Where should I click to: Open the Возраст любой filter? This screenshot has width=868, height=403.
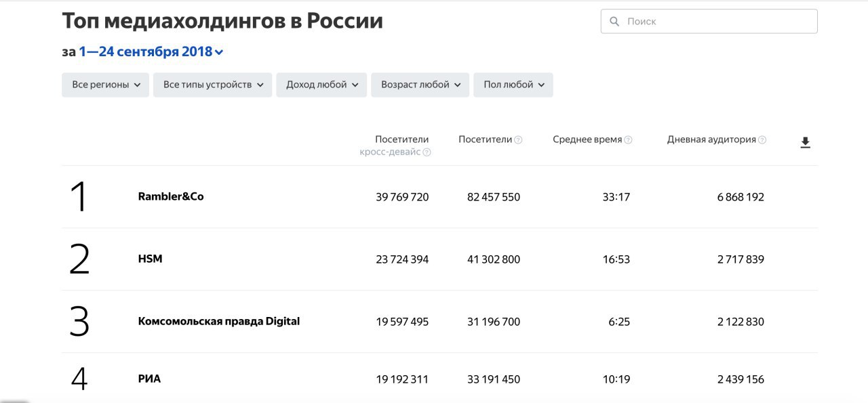419,85
